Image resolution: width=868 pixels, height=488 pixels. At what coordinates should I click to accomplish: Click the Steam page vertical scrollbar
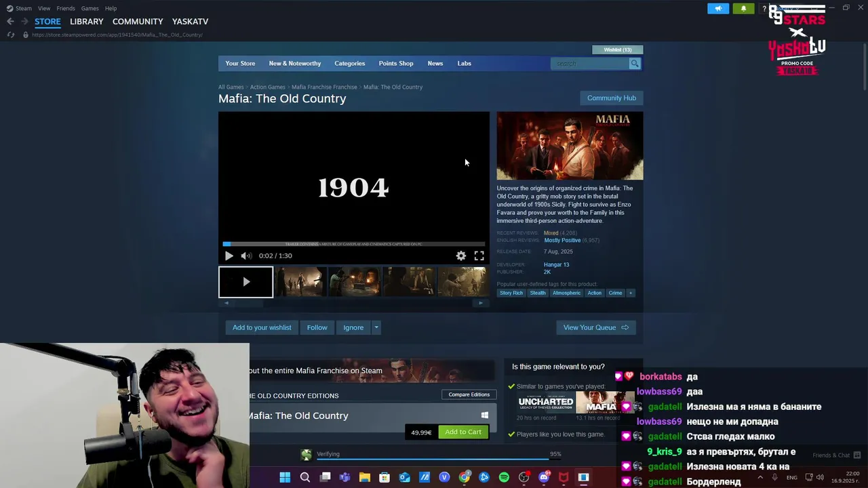tap(864, 68)
